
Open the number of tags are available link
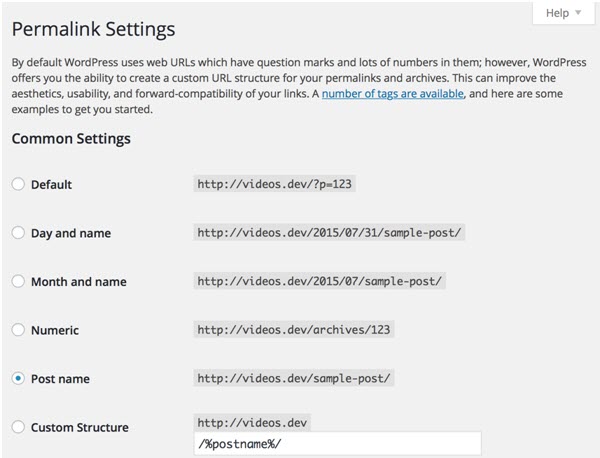tap(393, 94)
